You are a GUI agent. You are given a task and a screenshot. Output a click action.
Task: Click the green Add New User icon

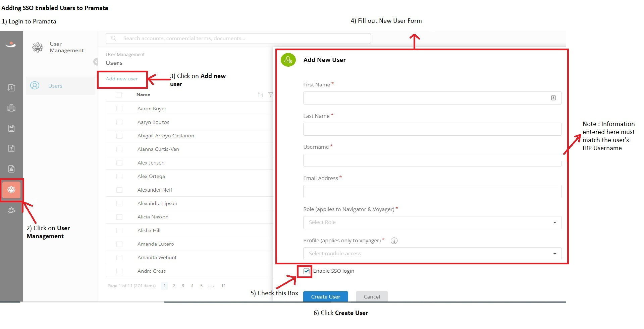(288, 60)
